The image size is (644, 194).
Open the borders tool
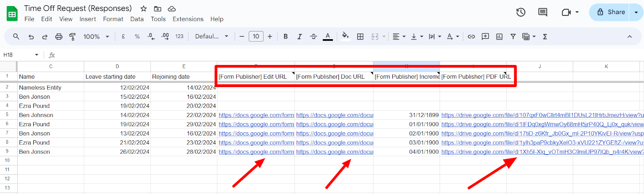[x=360, y=36]
